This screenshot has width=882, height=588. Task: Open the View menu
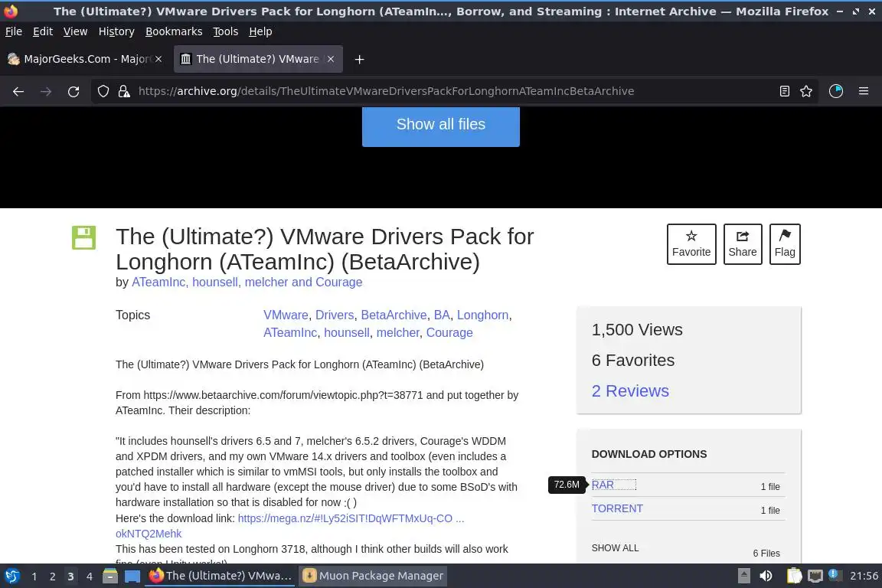[x=75, y=31]
